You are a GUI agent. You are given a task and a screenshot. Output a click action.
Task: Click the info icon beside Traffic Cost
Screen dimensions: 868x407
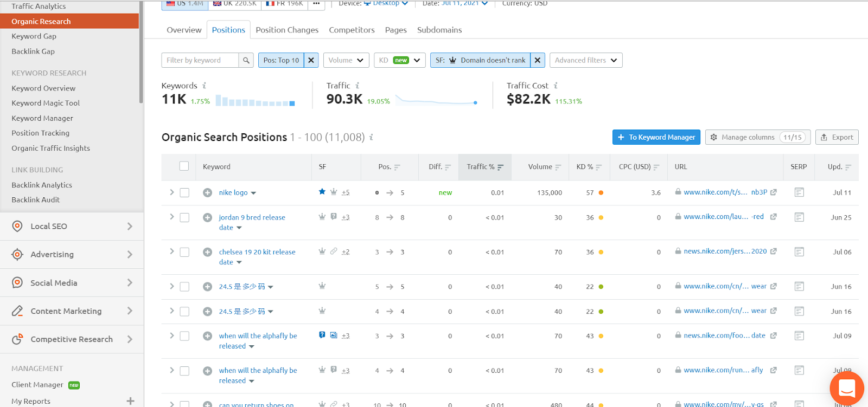pyautogui.click(x=556, y=86)
